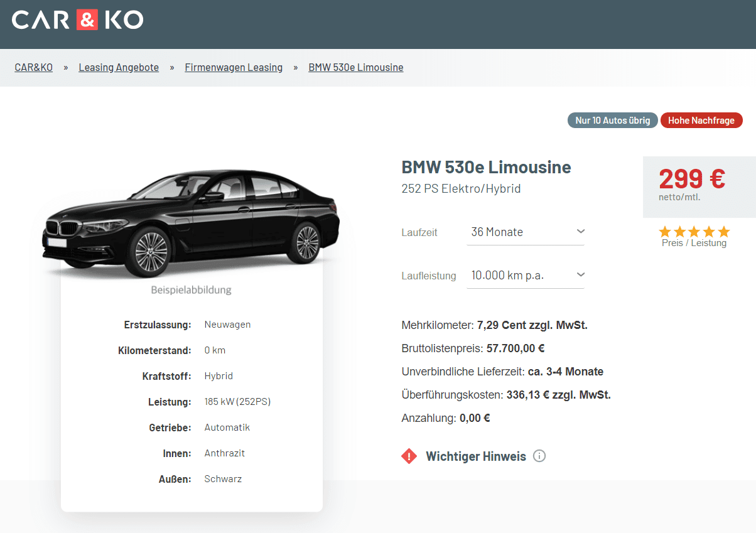This screenshot has width=756, height=533.
Task: Click the Außen value Schwarz
Action: tap(223, 479)
